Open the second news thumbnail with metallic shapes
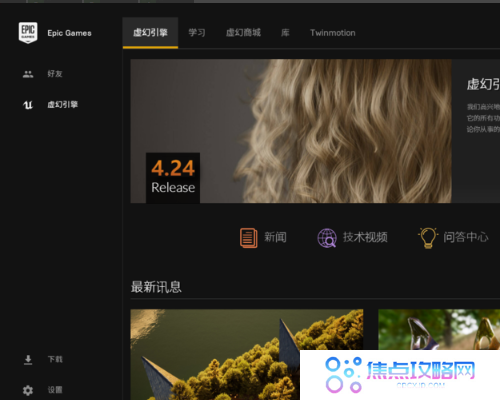The width and height of the screenshot is (500, 400). (x=439, y=329)
